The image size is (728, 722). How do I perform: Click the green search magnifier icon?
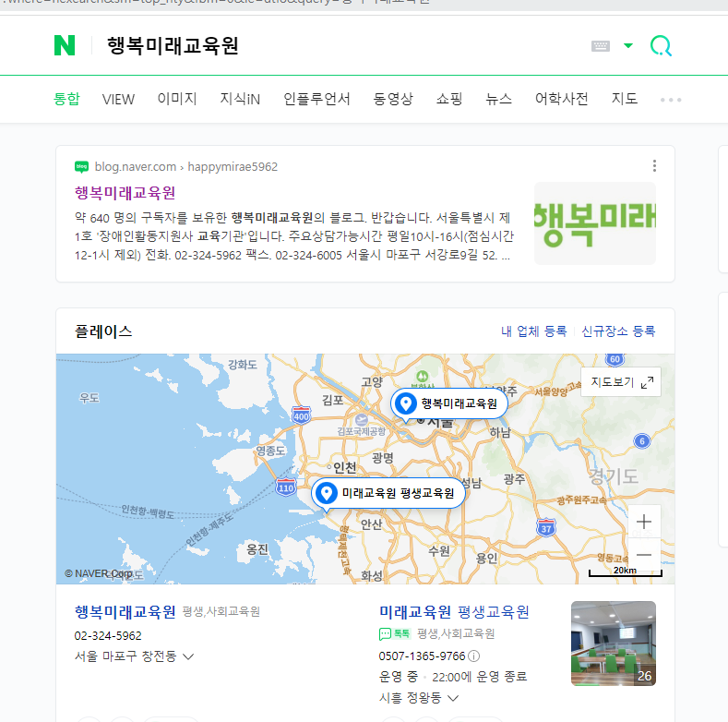click(x=661, y=46)
